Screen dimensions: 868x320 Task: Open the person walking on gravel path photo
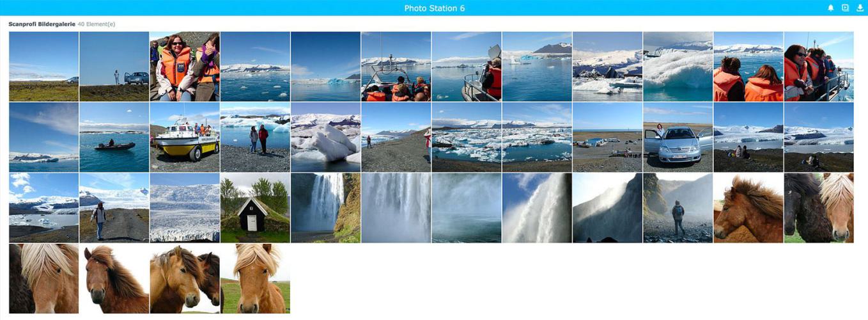click(114, 207)
